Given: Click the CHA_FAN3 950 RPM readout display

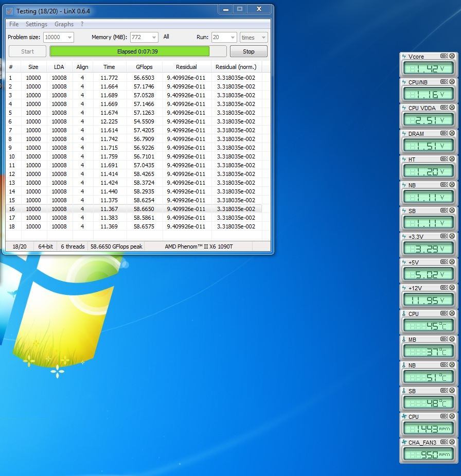Looking at the screenshot, I should pos(429,454).
